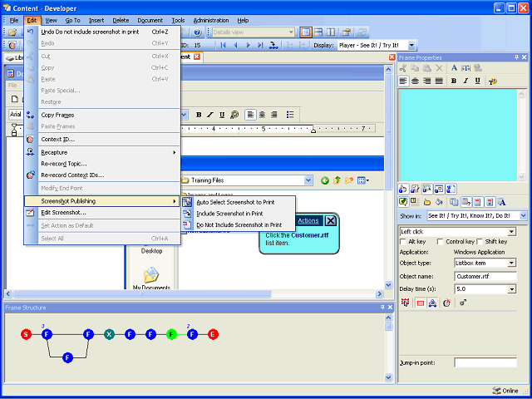The image size is (532, 399).
Task: Click the blue Help question-mark toolbar icon
Action: 198,32
